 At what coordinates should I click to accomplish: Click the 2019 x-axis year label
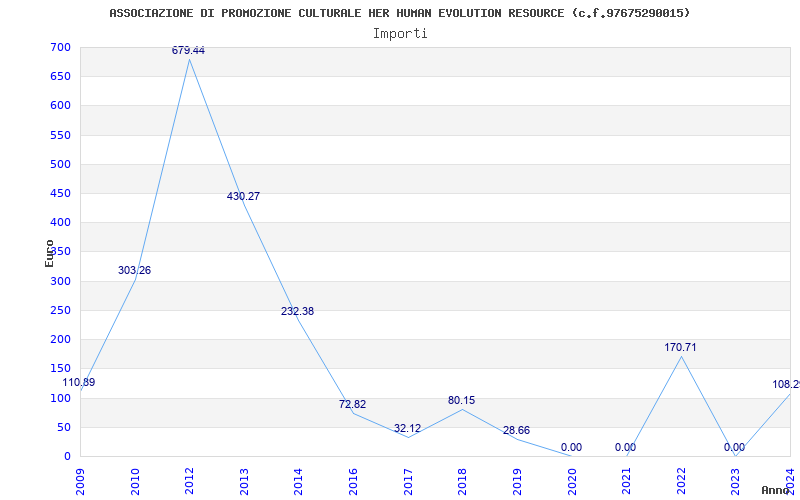pyautogui.click(x=517, y=482)
